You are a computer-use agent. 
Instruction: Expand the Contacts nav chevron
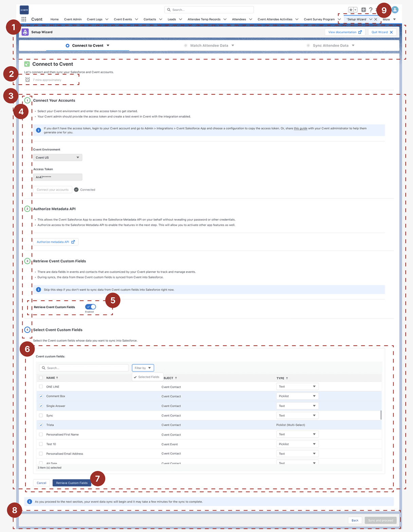click(x=161, y=19)
